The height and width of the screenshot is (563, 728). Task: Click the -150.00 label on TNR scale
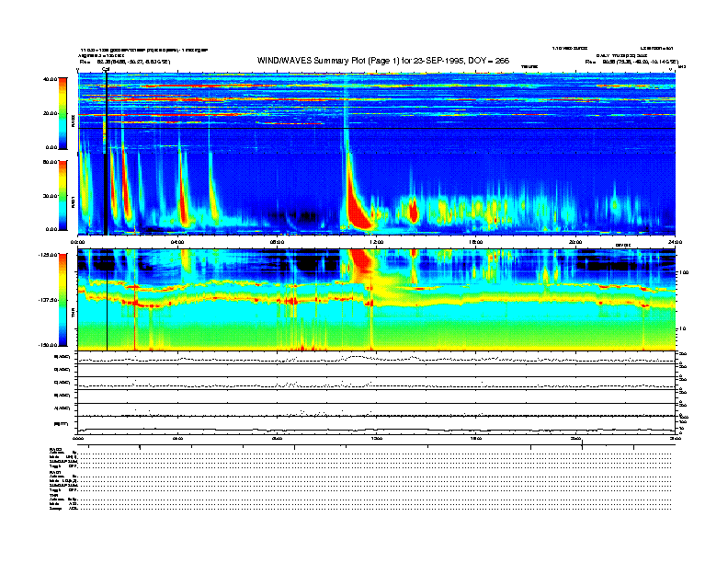[x=48, y=345]
